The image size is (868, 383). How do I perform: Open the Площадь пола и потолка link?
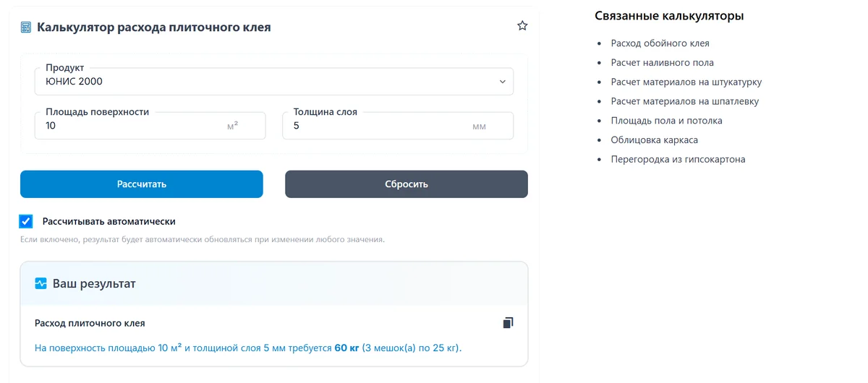pos(666,121)
